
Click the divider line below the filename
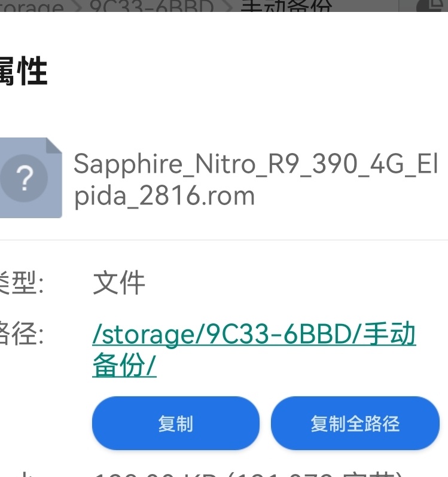(224, 240)
